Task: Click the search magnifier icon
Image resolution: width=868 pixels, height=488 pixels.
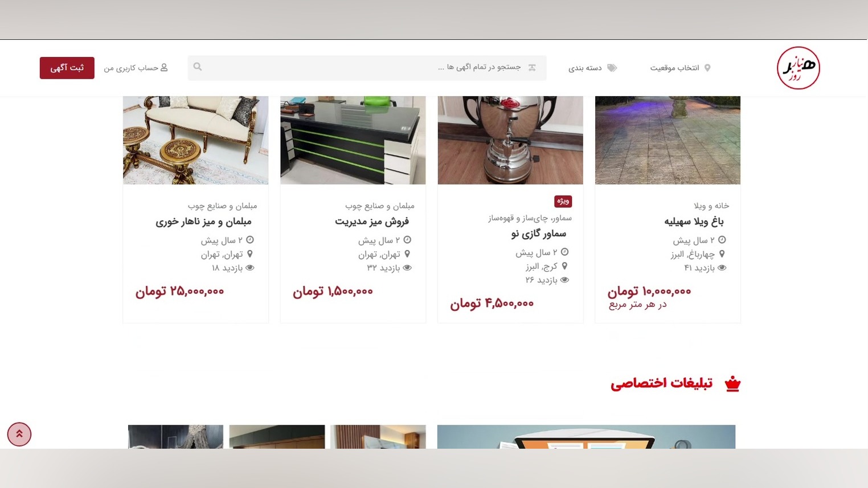Action: [198, 67]
